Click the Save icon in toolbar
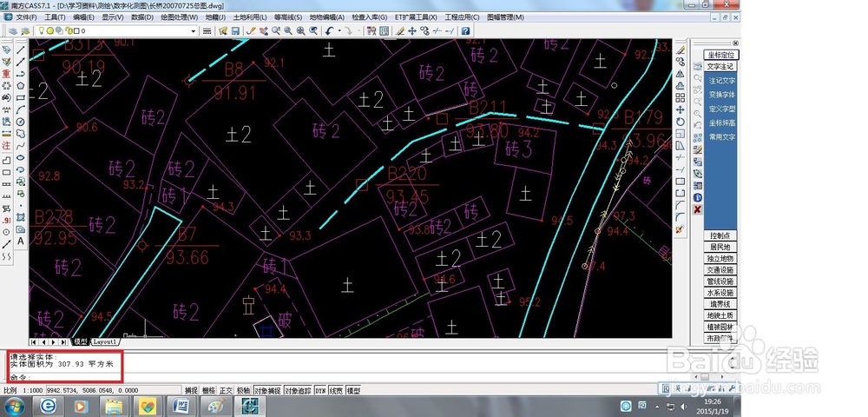The image size is (868, 417). click(235, 31)
